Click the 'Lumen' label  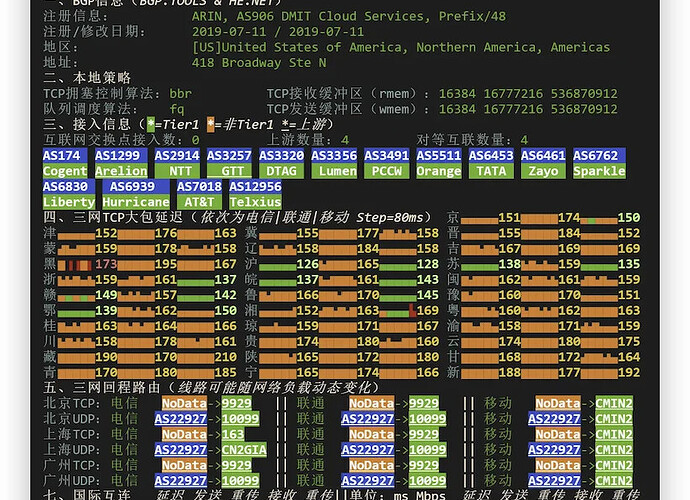tap(334, 171)
